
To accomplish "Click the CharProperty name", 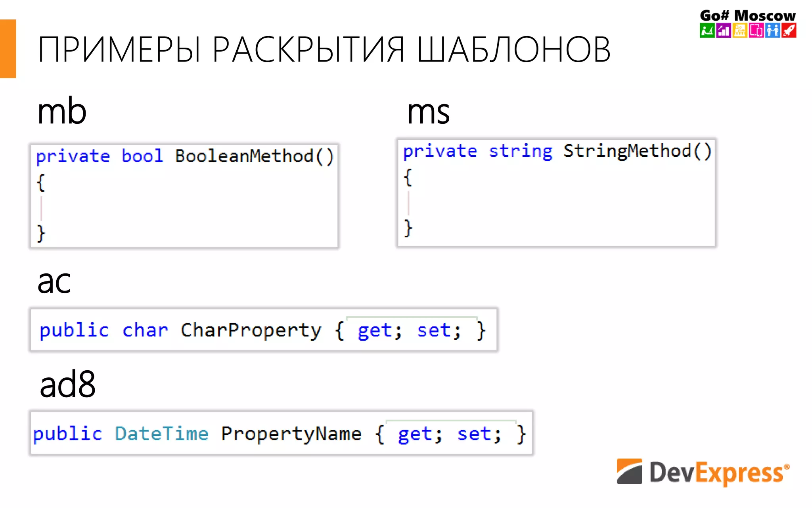I will click(x=251, y=331).
